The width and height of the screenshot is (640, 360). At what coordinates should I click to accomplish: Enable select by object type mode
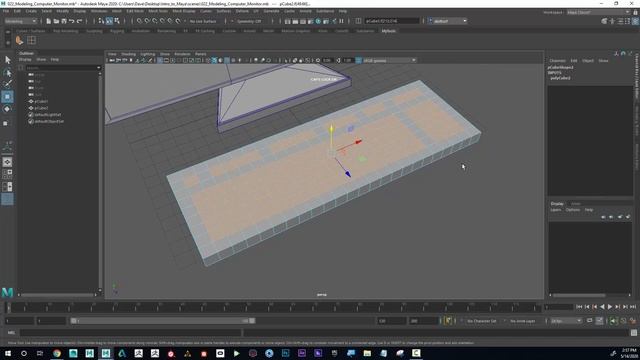point(109,21)
